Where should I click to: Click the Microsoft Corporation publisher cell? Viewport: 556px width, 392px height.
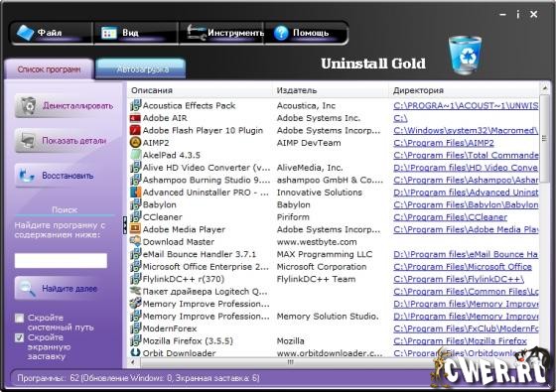(x=322, y=267)
